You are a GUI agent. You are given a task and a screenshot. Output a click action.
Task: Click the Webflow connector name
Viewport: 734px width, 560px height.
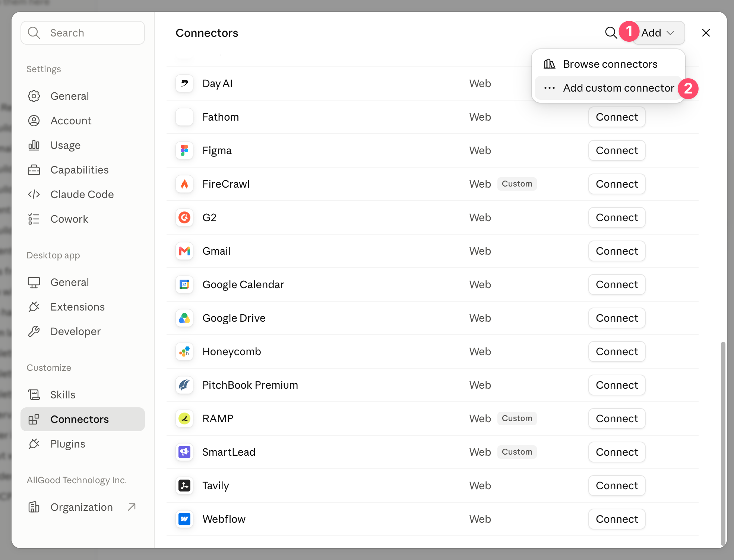click(x=224, y=519)
